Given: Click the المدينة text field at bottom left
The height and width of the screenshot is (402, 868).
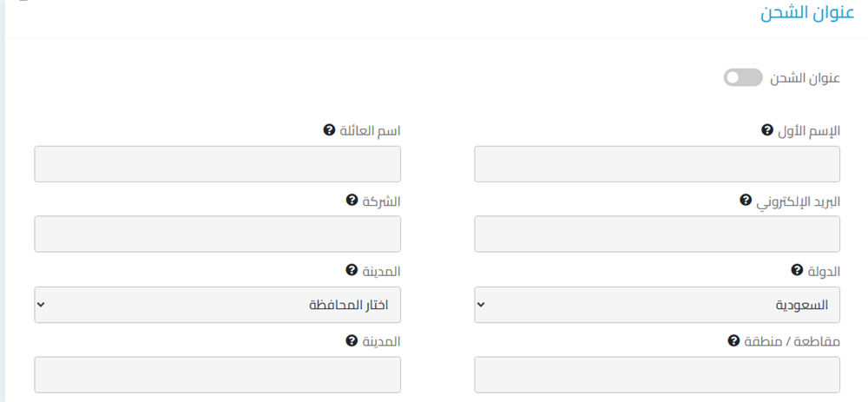Looking at the screenshot, I should click(x=217, y=375).
